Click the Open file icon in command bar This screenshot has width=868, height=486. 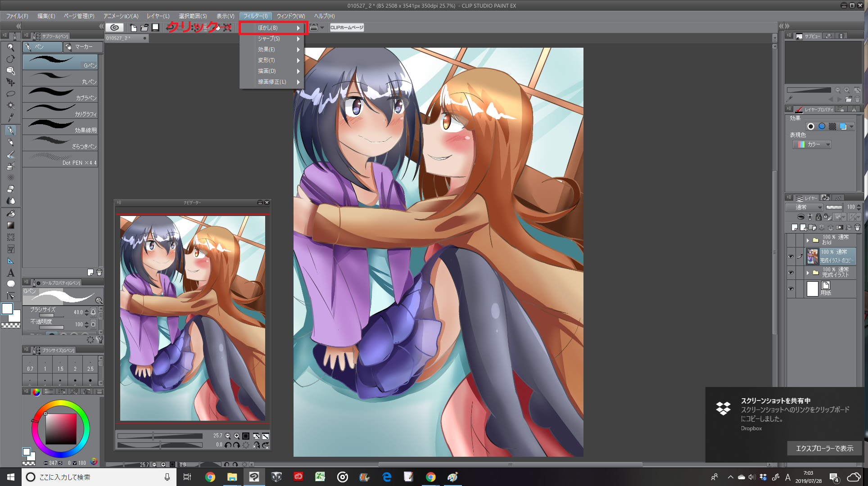(145, 27)
